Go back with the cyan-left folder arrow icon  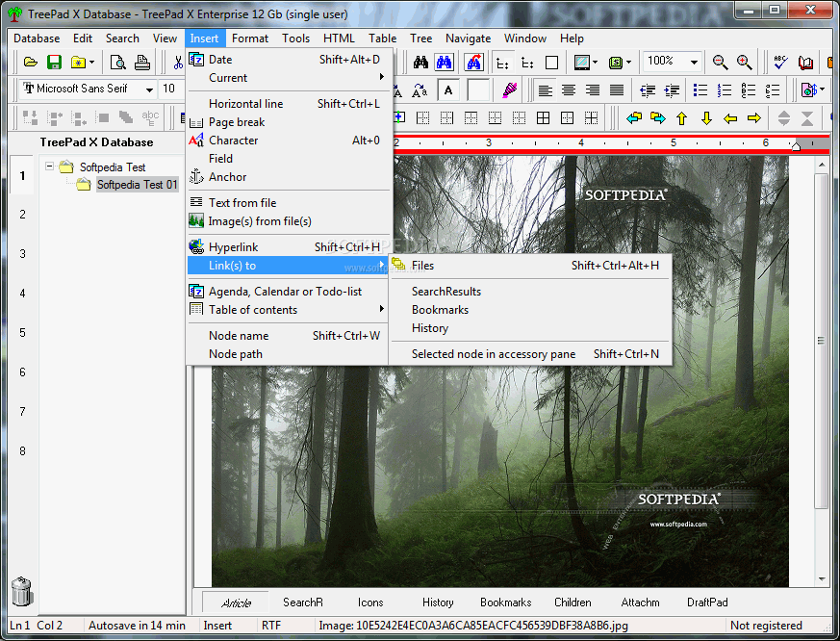pos(634,118)
